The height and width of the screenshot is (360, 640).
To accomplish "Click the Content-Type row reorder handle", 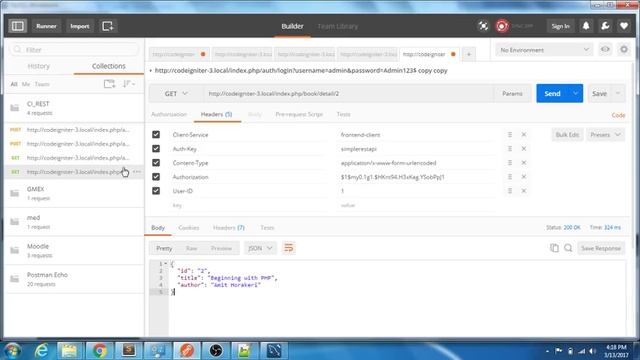I will click(510, 163).
